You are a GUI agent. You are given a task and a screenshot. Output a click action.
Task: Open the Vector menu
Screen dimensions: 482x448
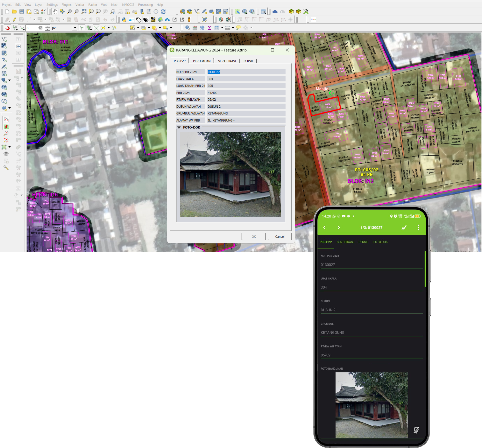(x=80, y=4)
